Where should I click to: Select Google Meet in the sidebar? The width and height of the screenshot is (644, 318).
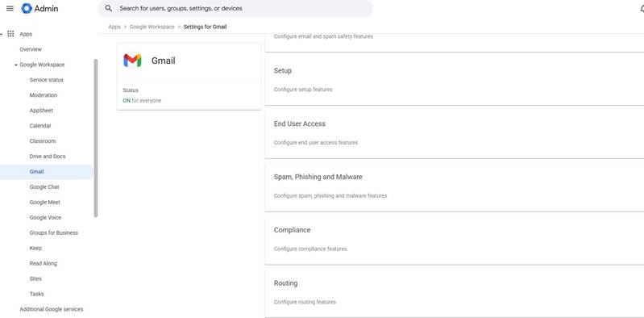click(x=45, y=202)
